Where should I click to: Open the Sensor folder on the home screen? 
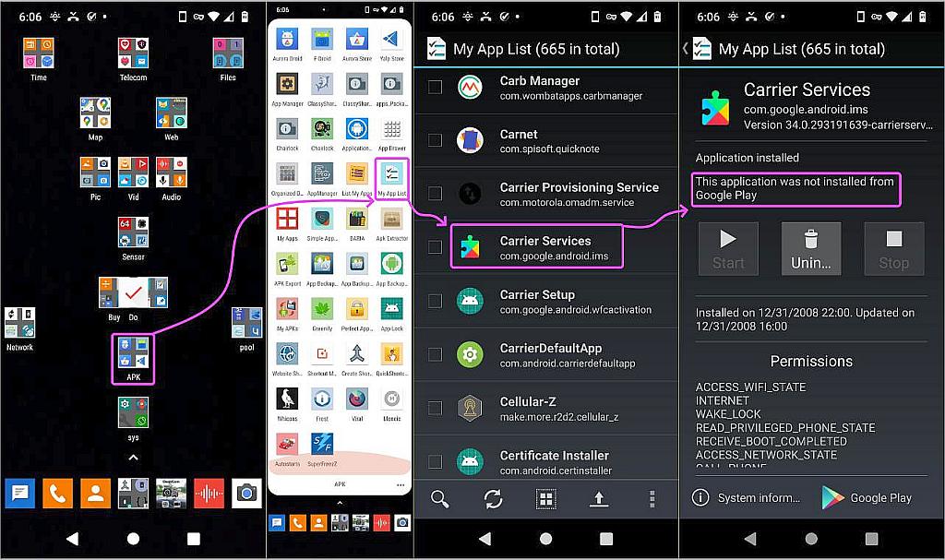[133, 239]
